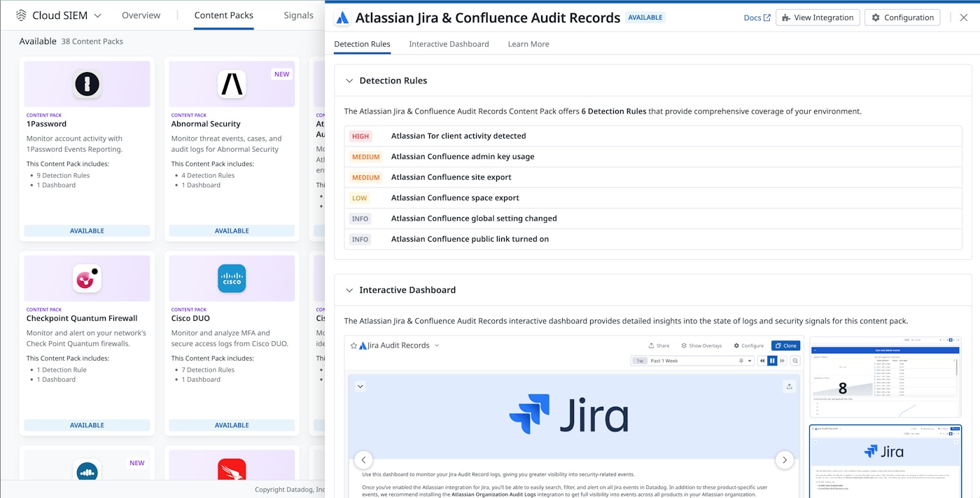This screenshot has height=498, width=980.
Task: Advance to the next dashboard slide
Action: click(x=784, y=459)
